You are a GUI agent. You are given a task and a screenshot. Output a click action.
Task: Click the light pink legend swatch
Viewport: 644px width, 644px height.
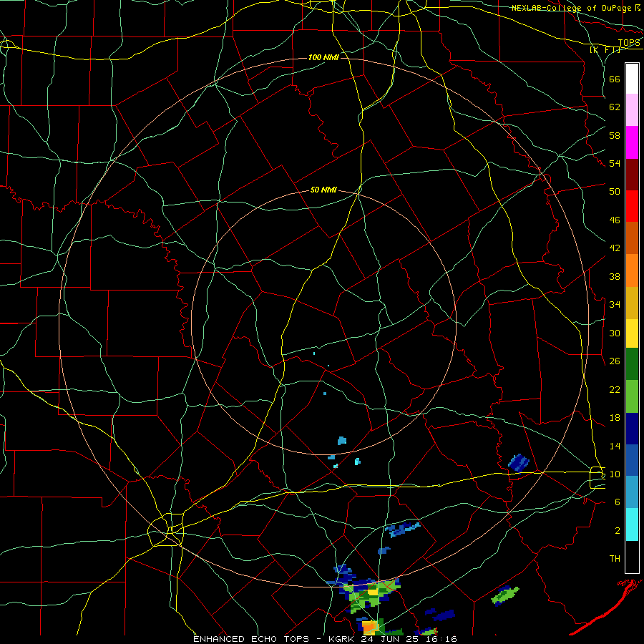pyautogui.click(x=632, y=109)
